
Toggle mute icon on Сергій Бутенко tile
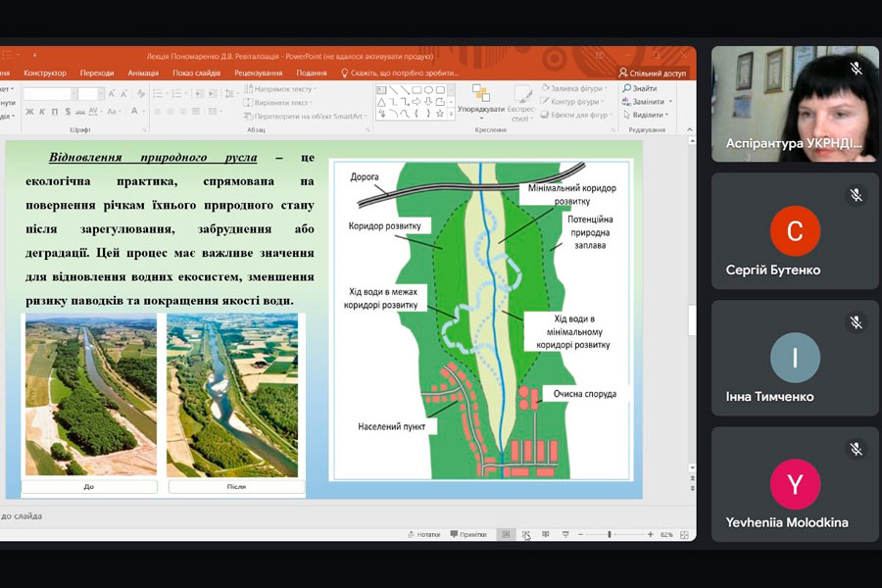(x=856, y=196)
